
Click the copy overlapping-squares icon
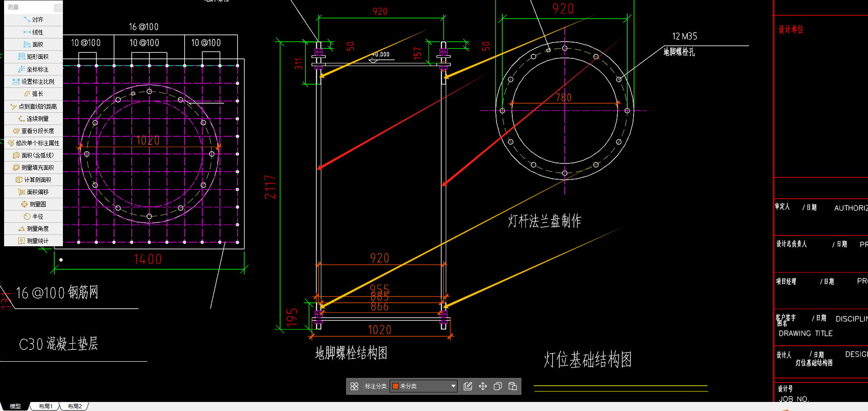(x=498, y=386)
